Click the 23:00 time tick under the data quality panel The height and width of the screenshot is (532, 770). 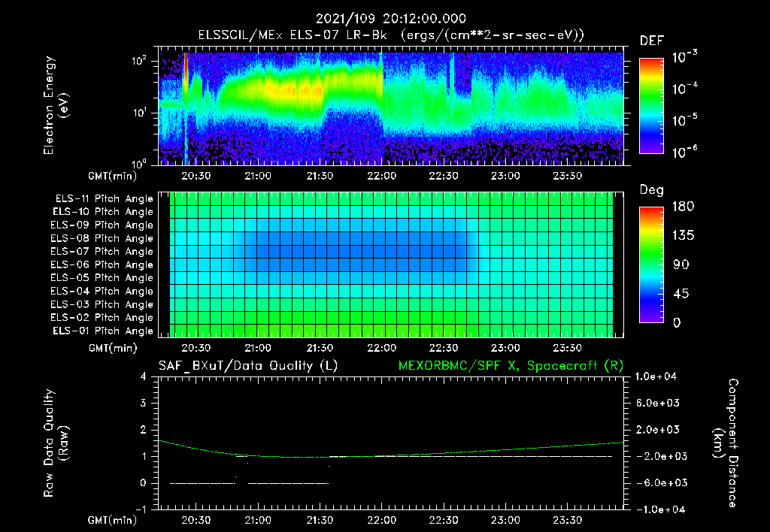point(505,520)
